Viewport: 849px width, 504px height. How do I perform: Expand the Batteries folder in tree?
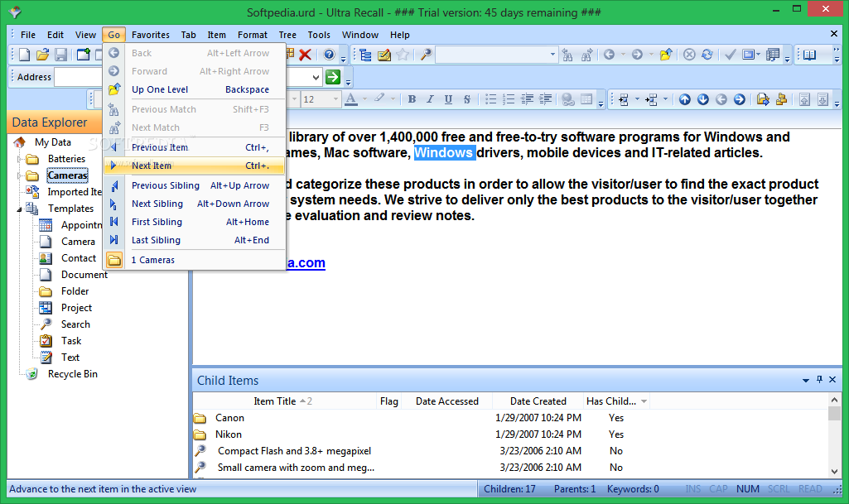coord(20,159)
